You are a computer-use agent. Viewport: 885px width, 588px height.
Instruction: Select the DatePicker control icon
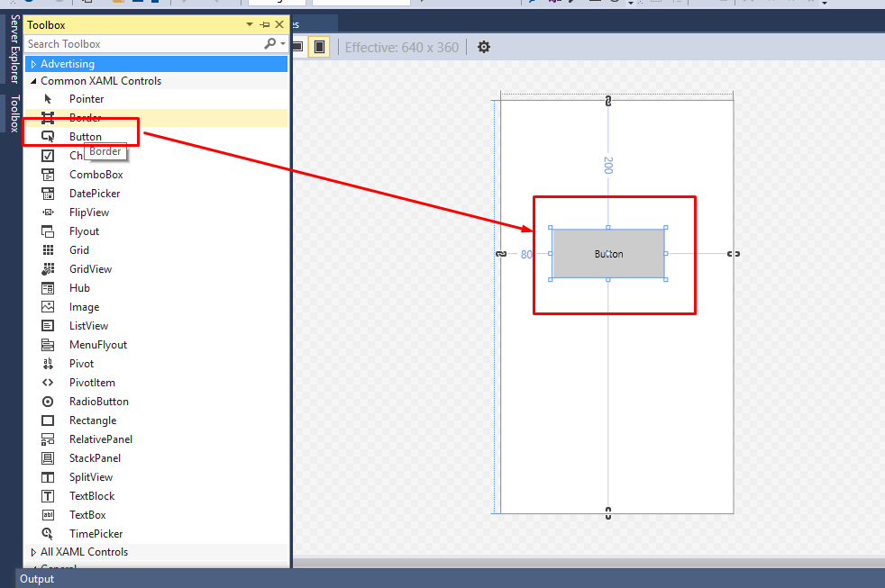pos(48,194)
